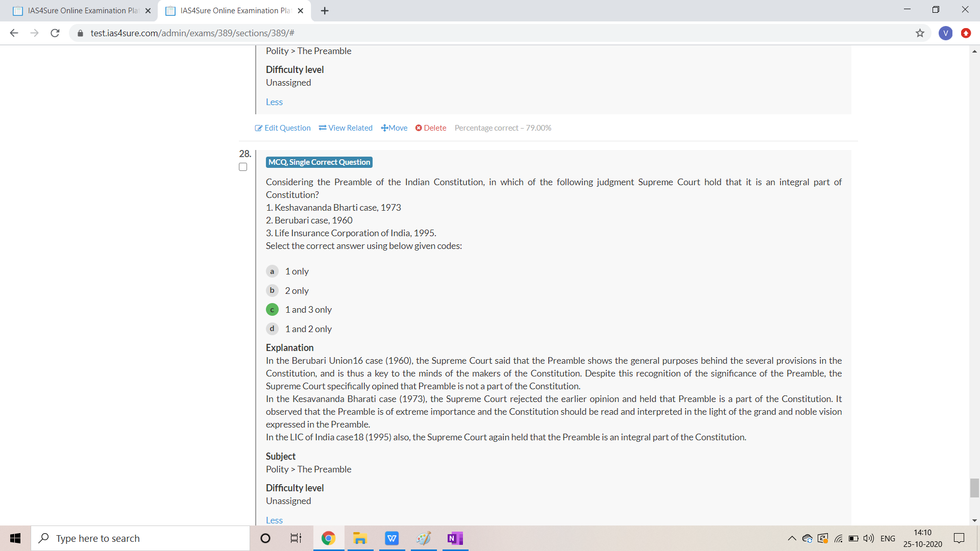
Task: Open Chrome profile avatar V
Action: tap(945, 33)
